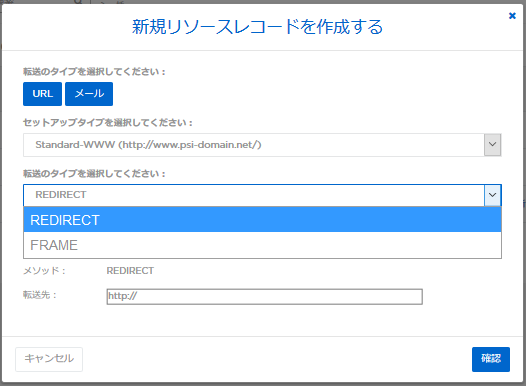Click the セットアップタイプを選択してください label
The image size is (526, 386).
[108, 122]
